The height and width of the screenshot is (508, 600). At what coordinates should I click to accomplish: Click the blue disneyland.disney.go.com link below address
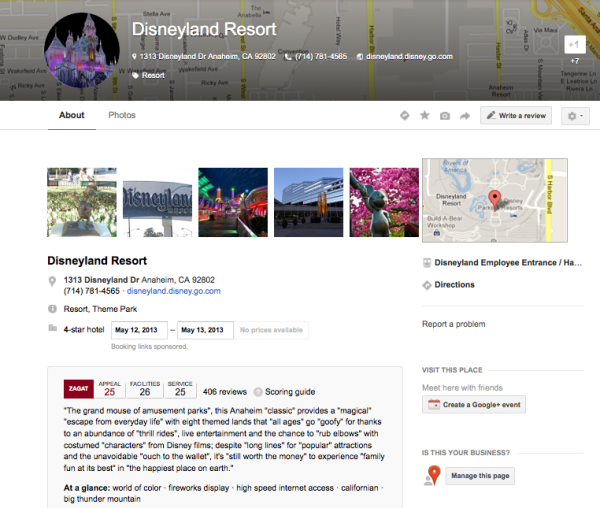pos(174,291)
